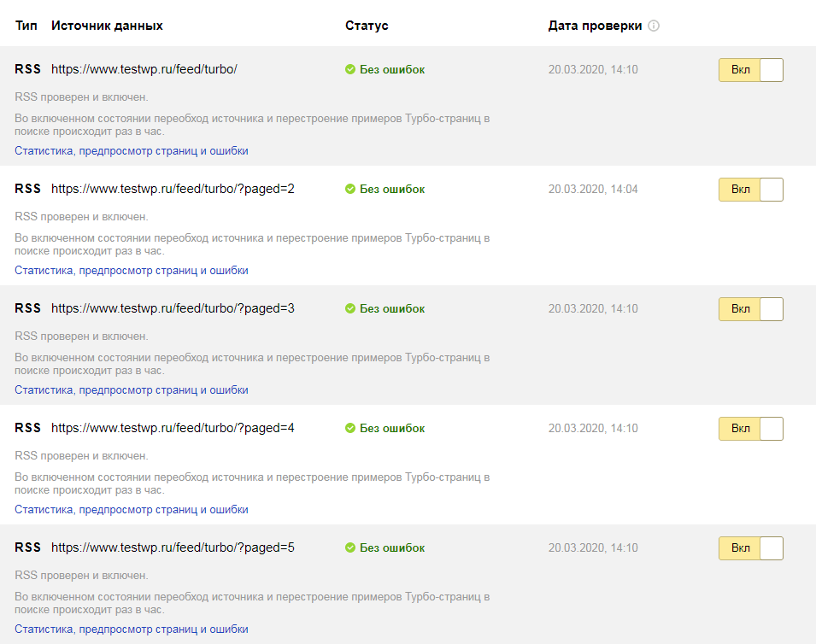Screen dimensions: 816x644
Task: Click the date 20.03.2020, 14:04
Action: pyautogui.click(x=593, y=189)
